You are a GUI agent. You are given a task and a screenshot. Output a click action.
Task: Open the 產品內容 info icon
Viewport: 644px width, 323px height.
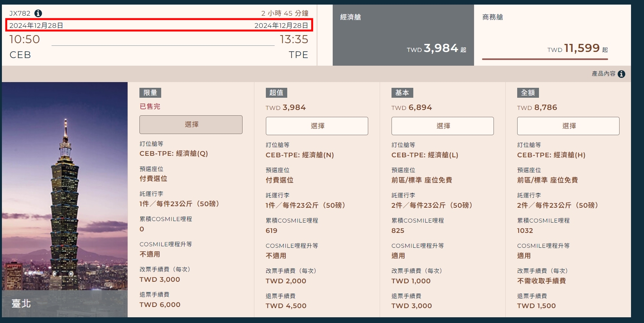tap(621, 74)
